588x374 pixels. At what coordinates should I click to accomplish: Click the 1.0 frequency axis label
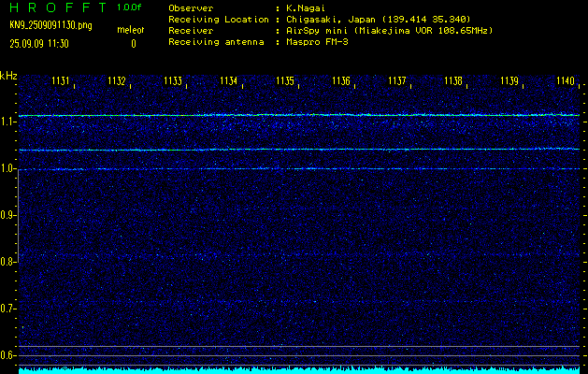[7, 169]
